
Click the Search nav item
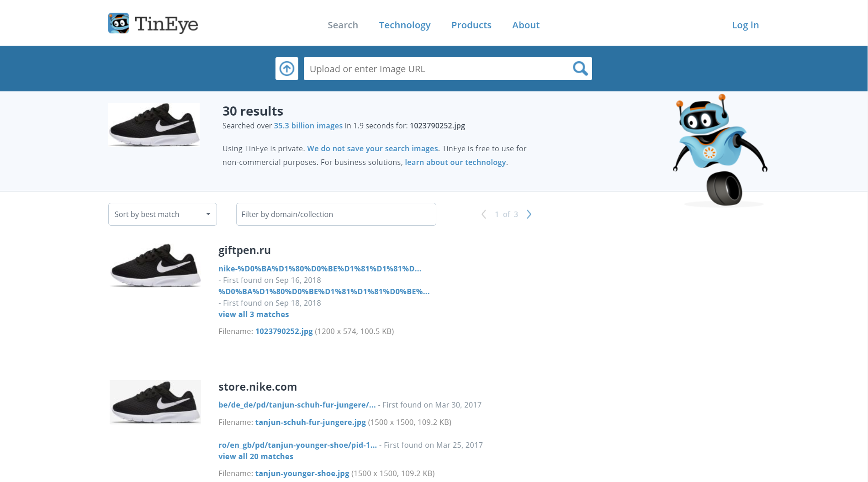[x=343, y=25]
